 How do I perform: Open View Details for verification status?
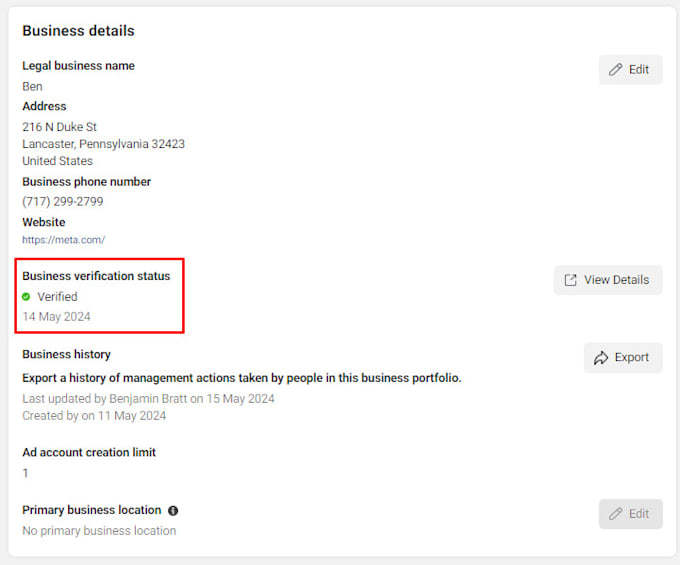[608, 280]
